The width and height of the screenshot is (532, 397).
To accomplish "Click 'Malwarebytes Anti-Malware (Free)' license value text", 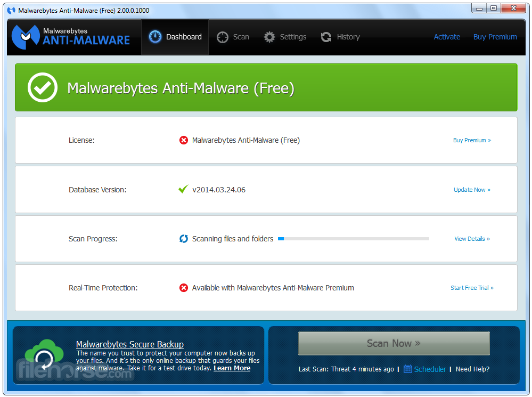I will [x=246, y=140].
